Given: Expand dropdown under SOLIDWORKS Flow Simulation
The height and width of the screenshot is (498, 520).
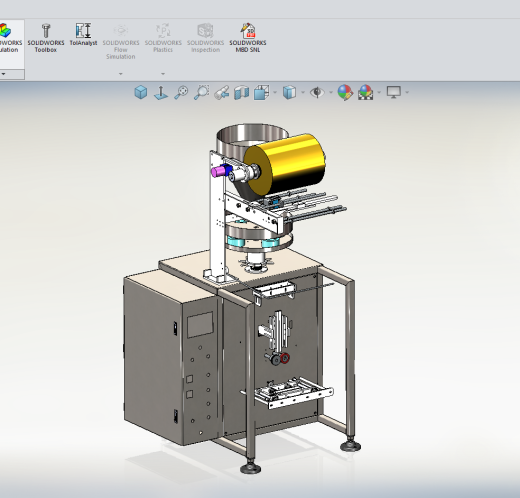Looking at the screenshot, I should tap(121, 74).
